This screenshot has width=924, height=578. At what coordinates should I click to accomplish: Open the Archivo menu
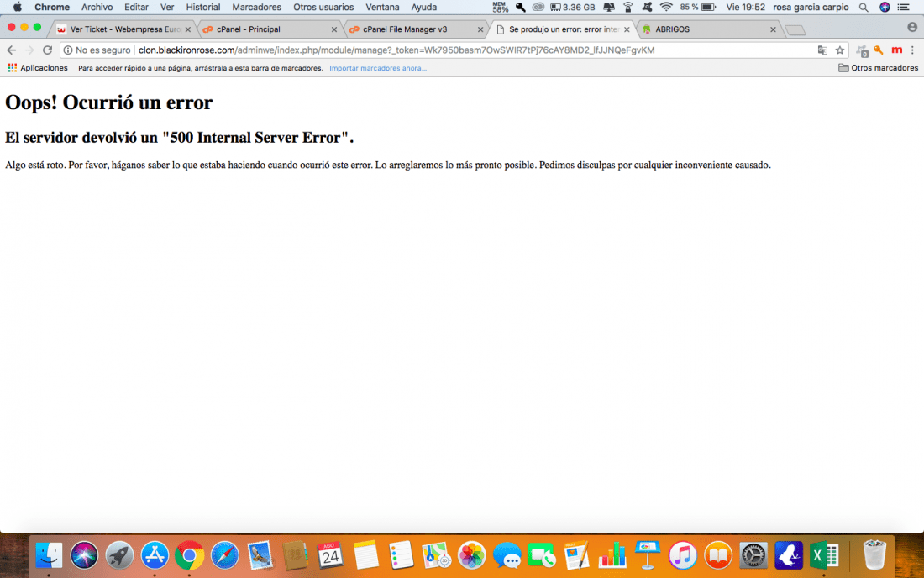pos(97,7)
